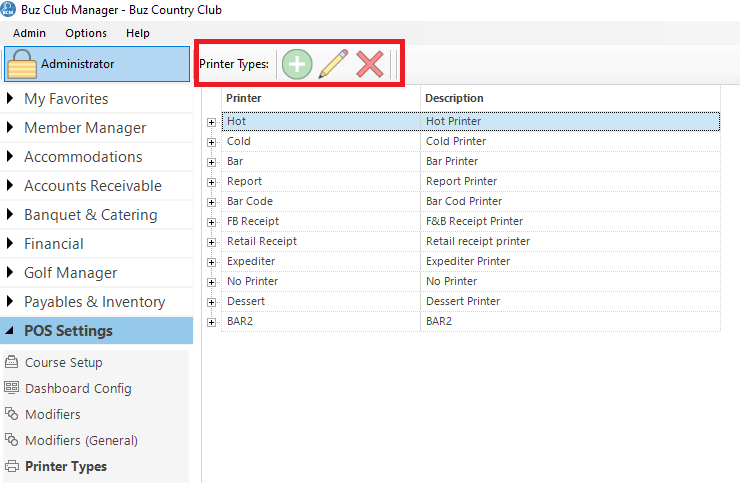Open Modifiers settings item
740x483 pixels.
tap(52, 415)
